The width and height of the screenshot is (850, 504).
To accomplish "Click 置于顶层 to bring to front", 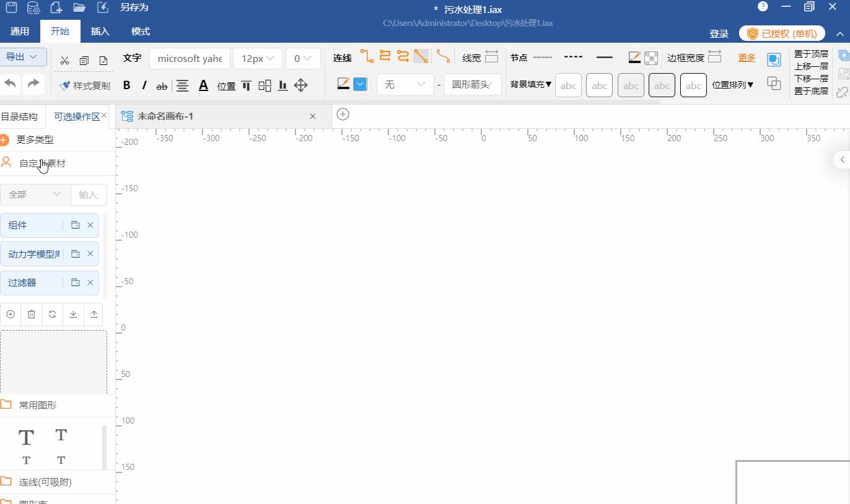I will [811, 54].
